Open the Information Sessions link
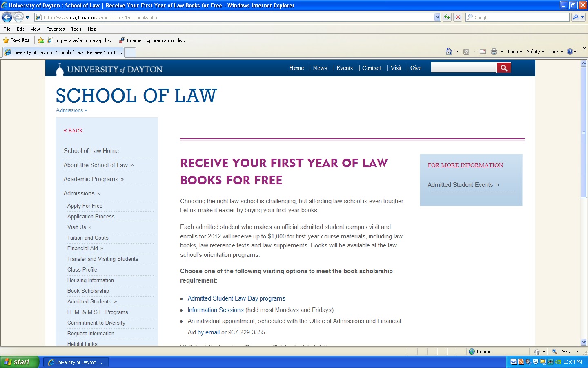 coord(216,310)
